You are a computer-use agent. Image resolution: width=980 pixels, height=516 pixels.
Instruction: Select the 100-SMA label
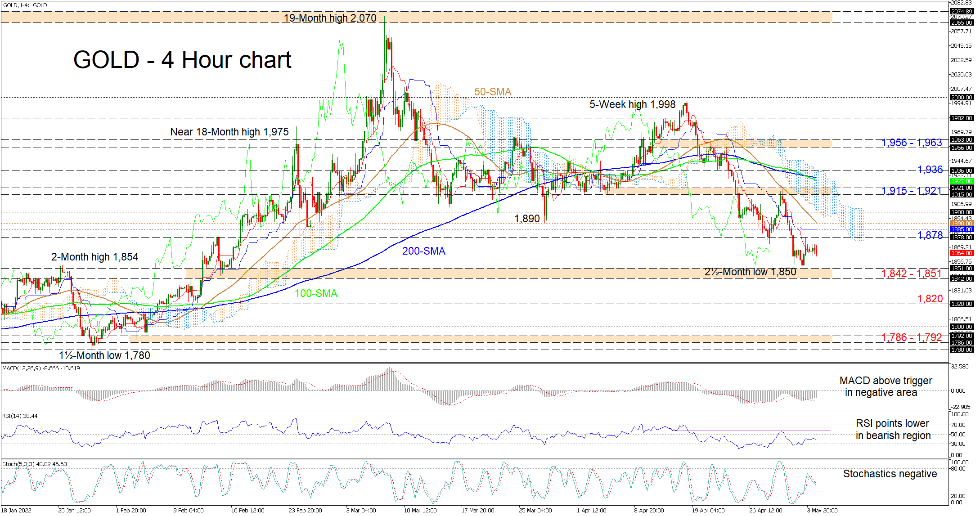[x=316, y=293]
